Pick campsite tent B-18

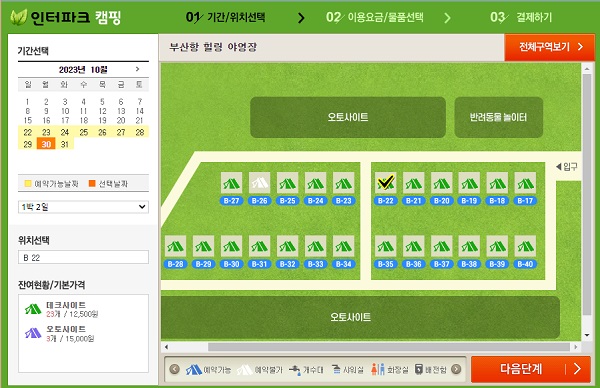(x=497, y=183)
